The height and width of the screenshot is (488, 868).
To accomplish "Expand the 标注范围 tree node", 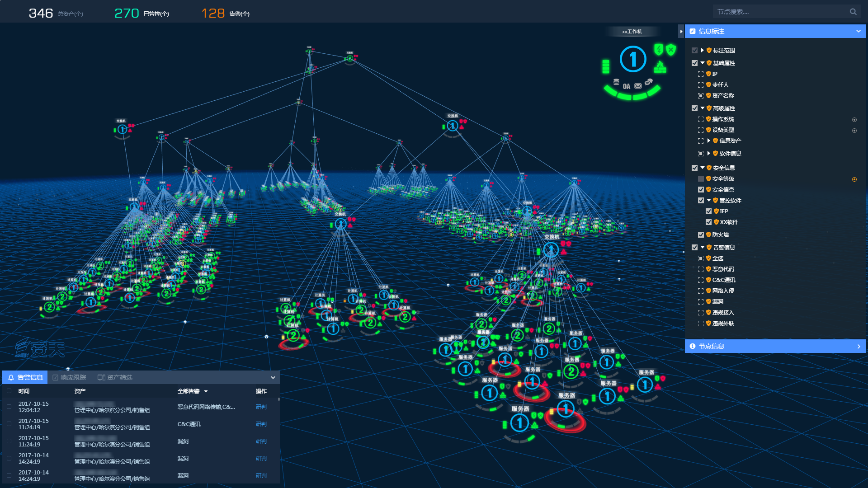I will point(702,51).
